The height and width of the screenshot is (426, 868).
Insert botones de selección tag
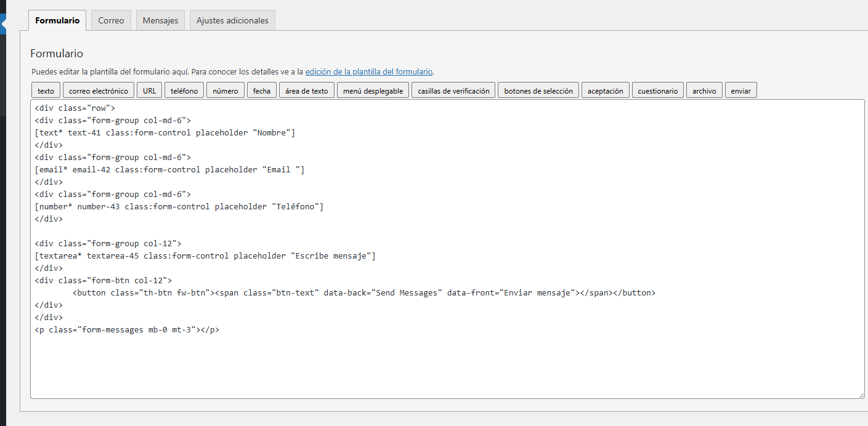tap(538, 90)
